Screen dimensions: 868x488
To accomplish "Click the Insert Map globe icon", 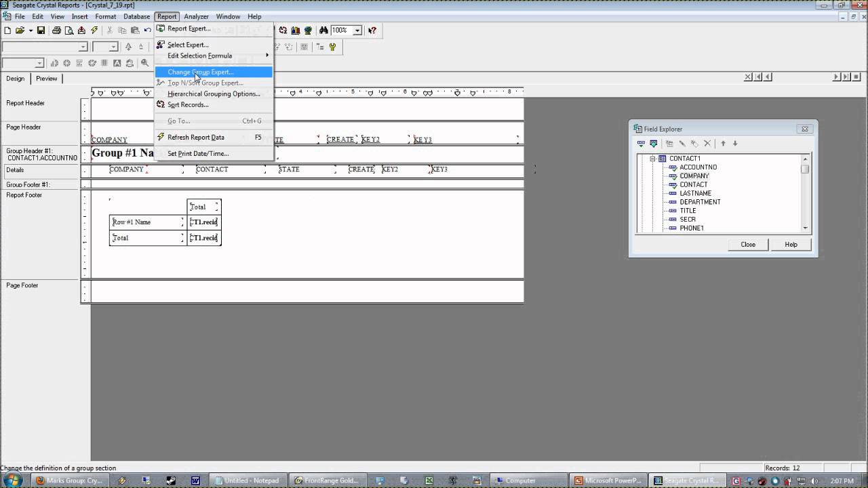I will click(308, 30).
